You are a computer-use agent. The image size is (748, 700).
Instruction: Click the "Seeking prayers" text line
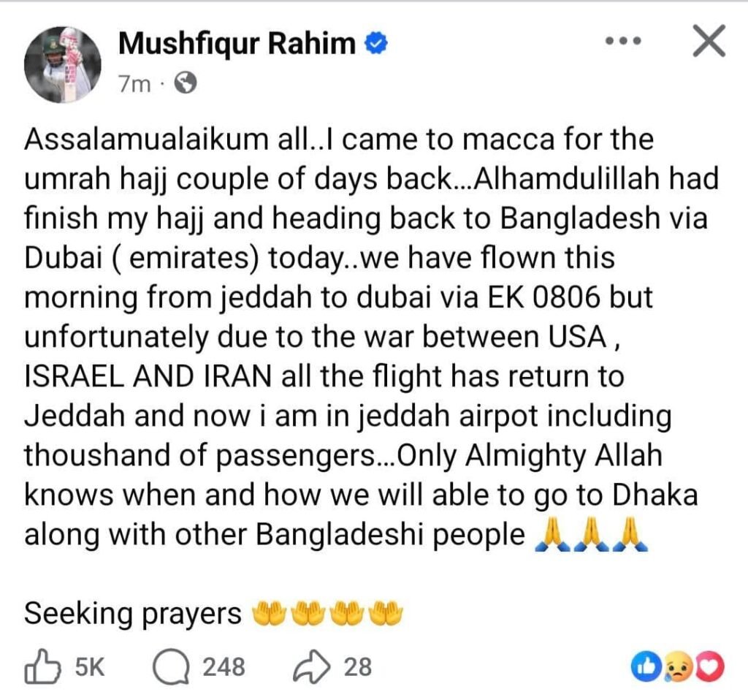click(133, 614)
